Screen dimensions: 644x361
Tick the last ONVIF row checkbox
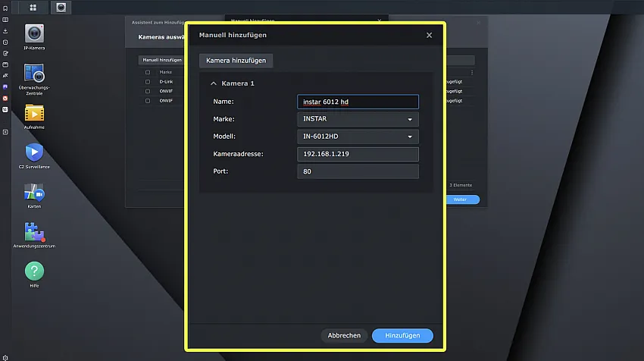pos(148,101)
